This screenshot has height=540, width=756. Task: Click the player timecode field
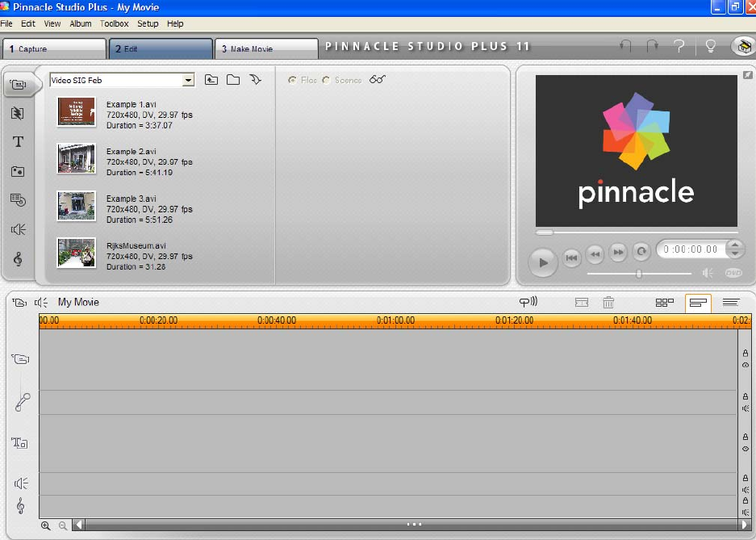pos(691,249)
